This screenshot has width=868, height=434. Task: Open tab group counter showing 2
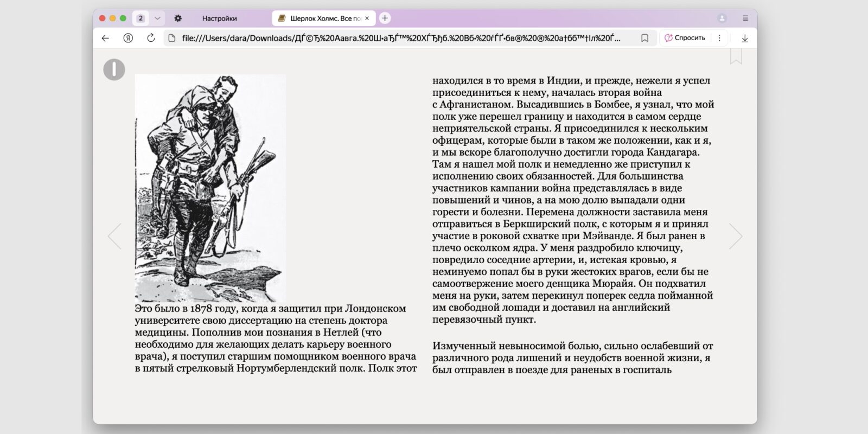tap(141, 18)
